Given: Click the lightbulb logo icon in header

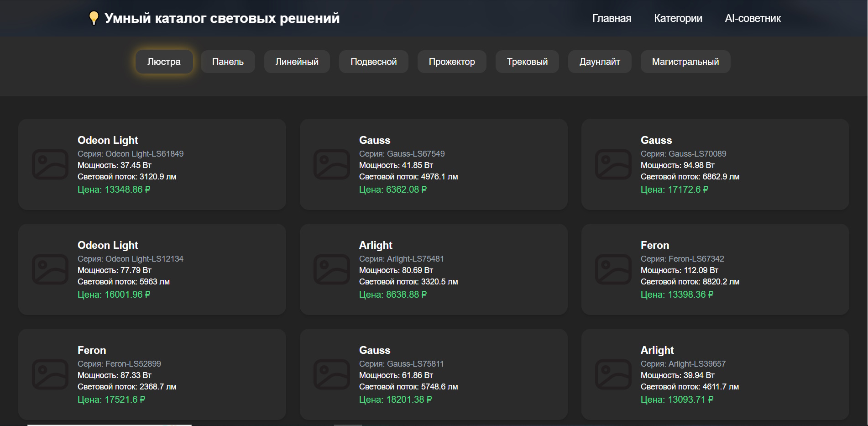Looking at the screenshot, I should (94, 18).
